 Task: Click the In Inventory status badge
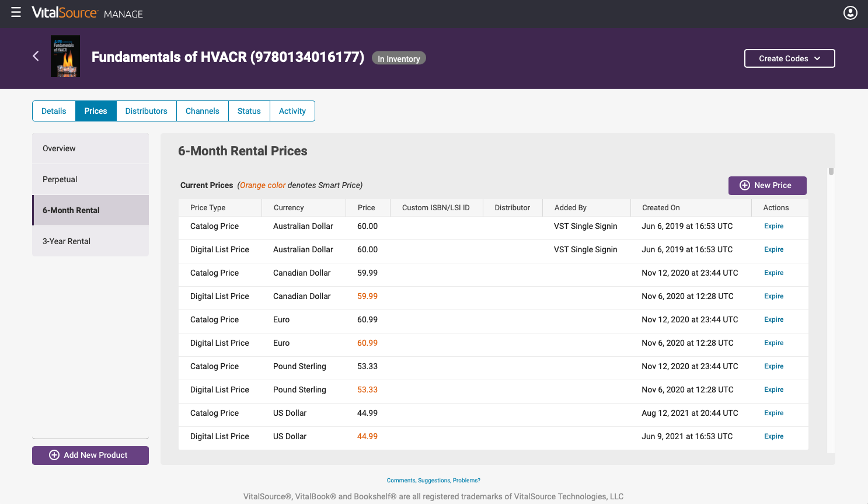(x=399, y=58)
